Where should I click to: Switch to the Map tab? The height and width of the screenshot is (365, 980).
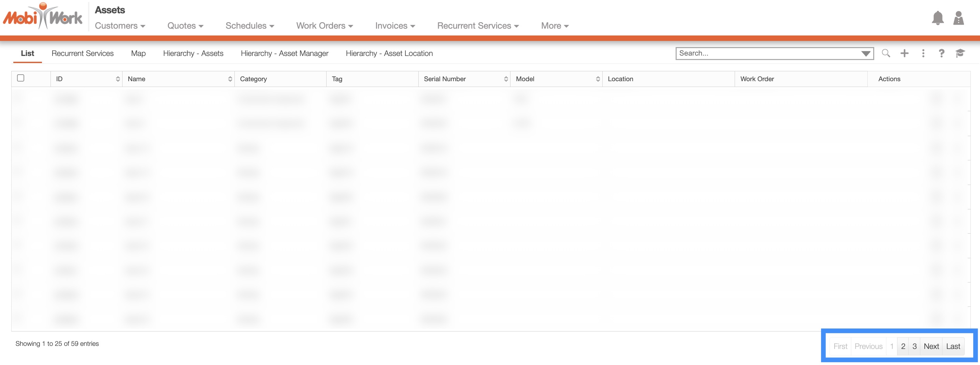(x=138, y=54)
